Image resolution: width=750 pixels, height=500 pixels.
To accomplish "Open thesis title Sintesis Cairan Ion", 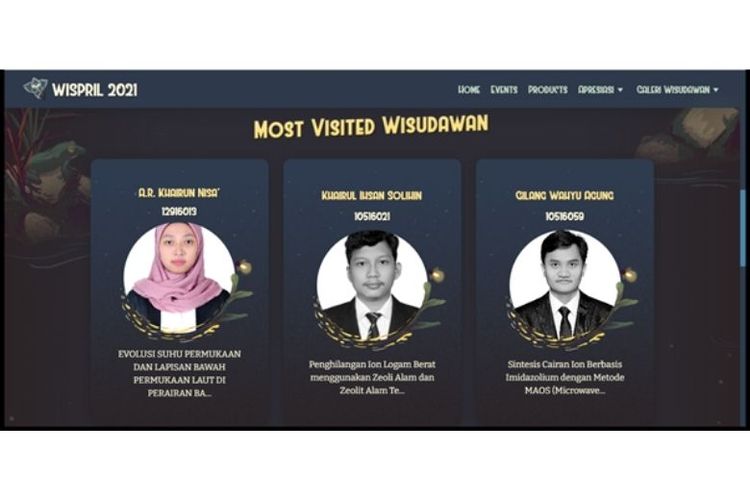I will coord(565,377).
